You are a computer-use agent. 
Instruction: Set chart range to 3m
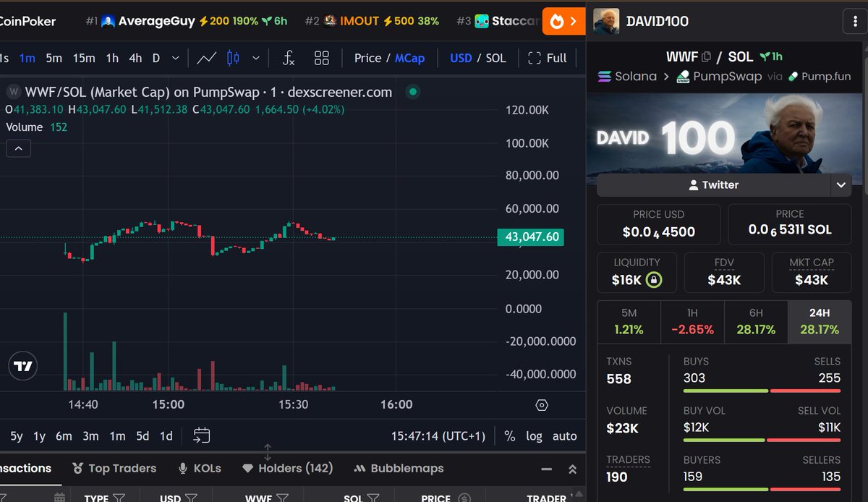[x=90, y=436]
